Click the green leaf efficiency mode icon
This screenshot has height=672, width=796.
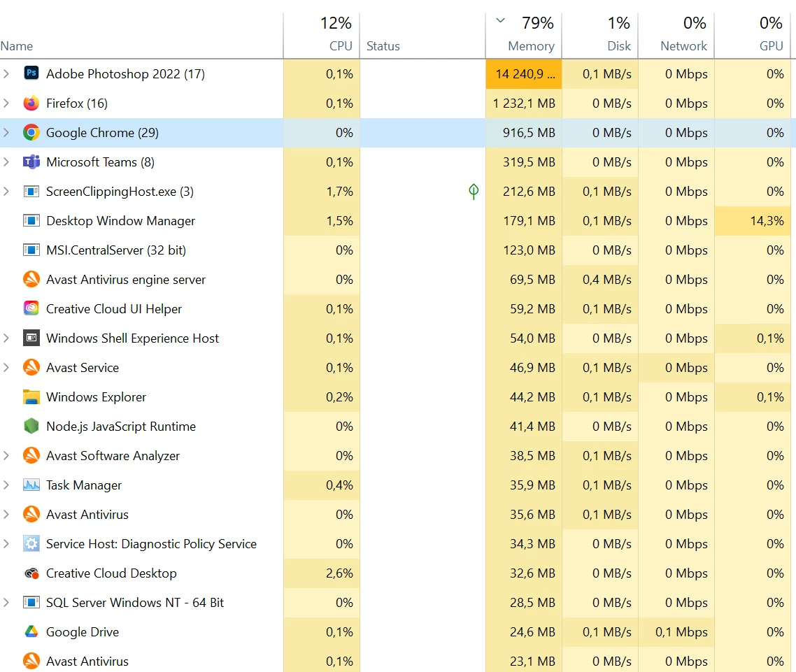pyautogui.click(x=474, y=192)
